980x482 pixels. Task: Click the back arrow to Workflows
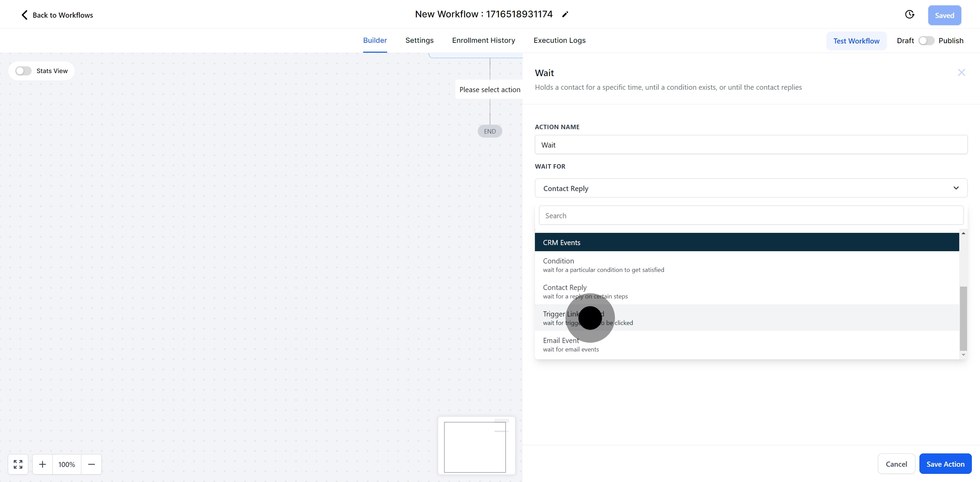(24, 15)
